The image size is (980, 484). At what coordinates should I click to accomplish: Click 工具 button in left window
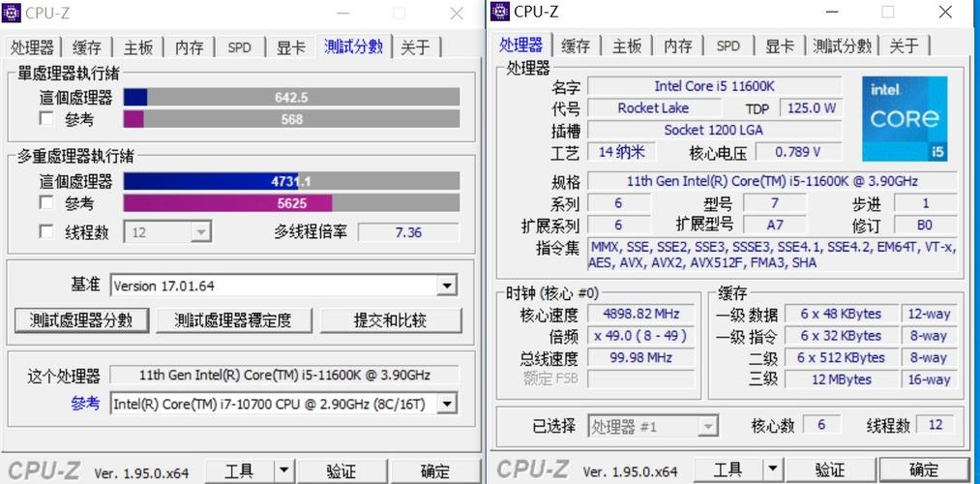click(240, 469)
